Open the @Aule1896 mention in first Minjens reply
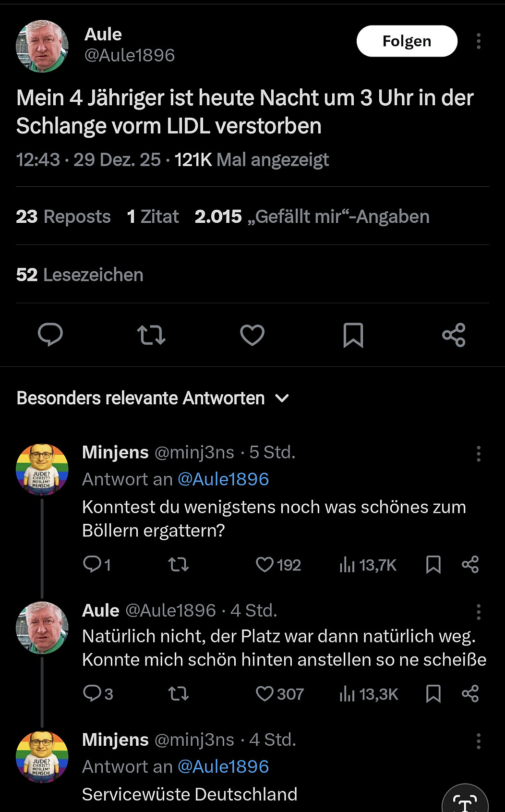 (223, 479)
